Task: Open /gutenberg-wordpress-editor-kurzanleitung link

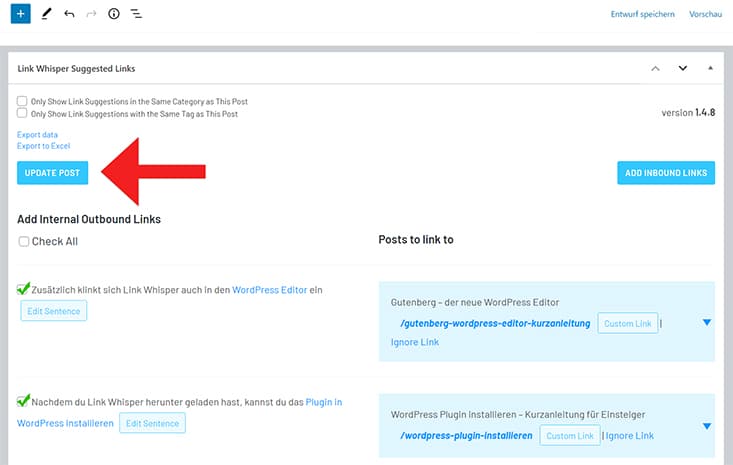Action: (495, 323)
